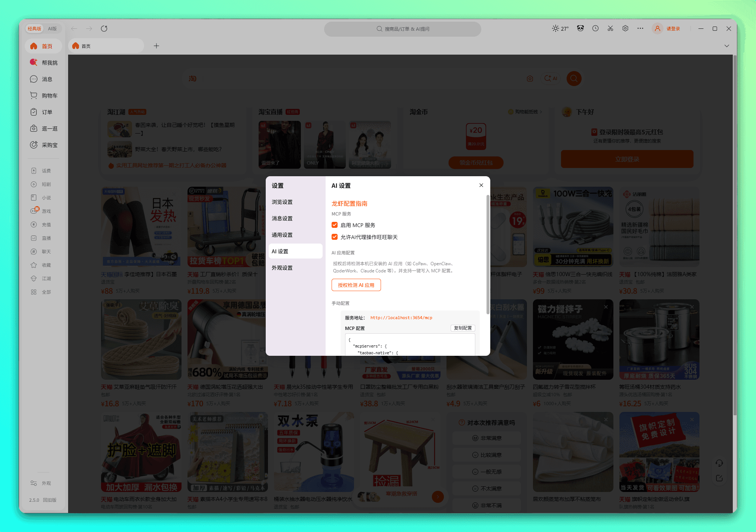This screenshot has height=532, width=756.
Task: Expand the tab list chevron at right
Action: (727, 46)
